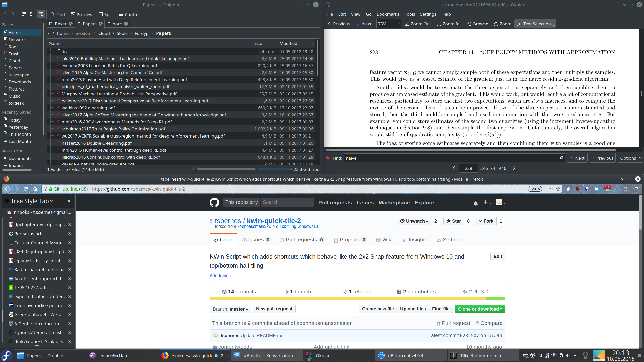The width and height of the screenshot is (644, 362).
Task: Switch Dolphin to compact view mode
Action: point(32,14)
